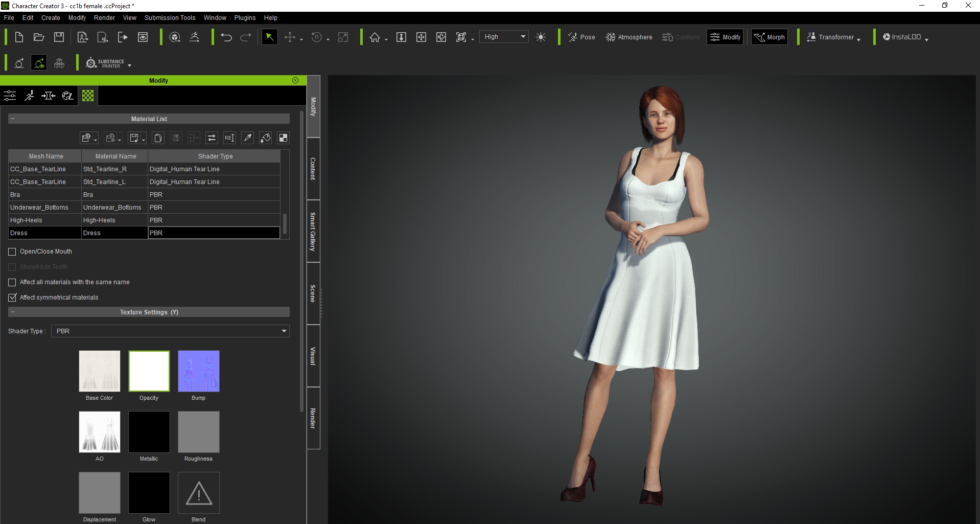Click the Metallic black texture swatch

149,432
